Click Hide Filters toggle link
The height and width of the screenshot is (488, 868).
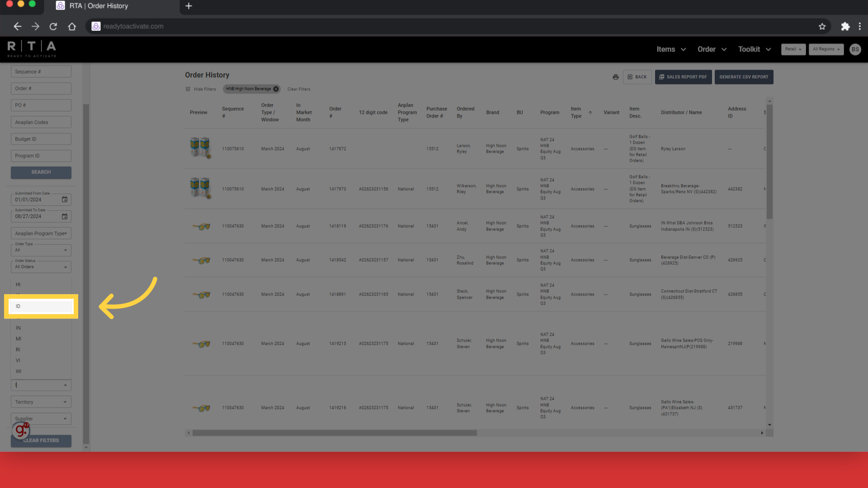click(x=200, y=89)
